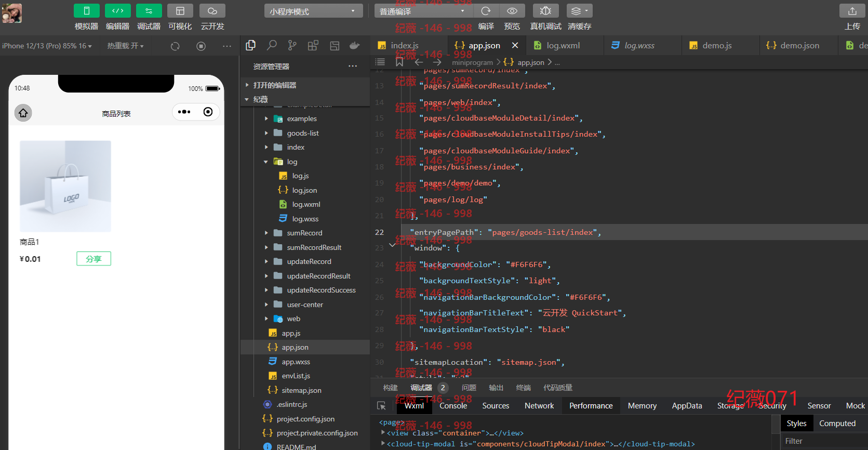Viewport: 868px width, 450px height.
Task: Open the Docker whale icon
Action: pyautogui.click(x=355, y=46)
